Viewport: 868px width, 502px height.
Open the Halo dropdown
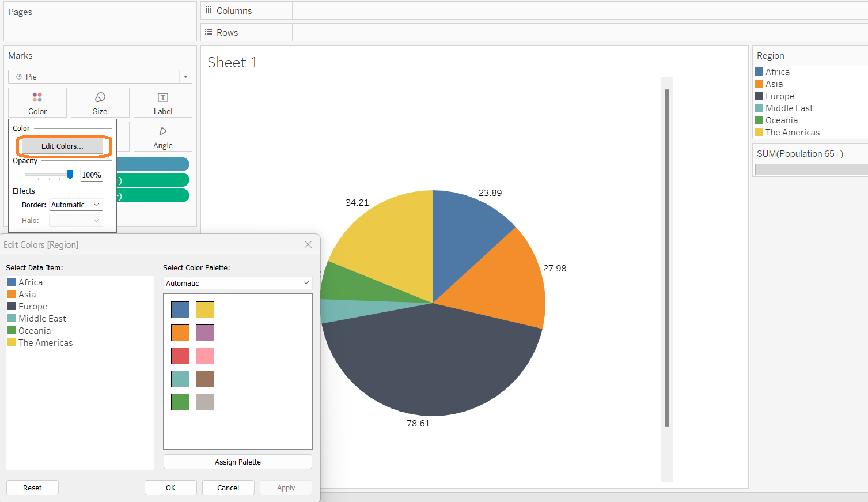[x=76, y=220]
